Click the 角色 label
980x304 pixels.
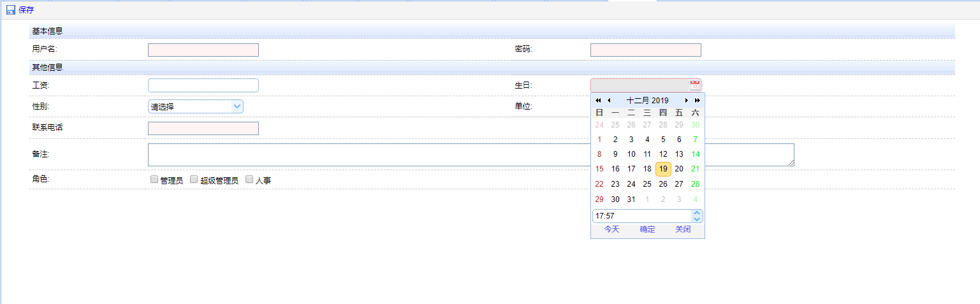click(x=40, y=179)
